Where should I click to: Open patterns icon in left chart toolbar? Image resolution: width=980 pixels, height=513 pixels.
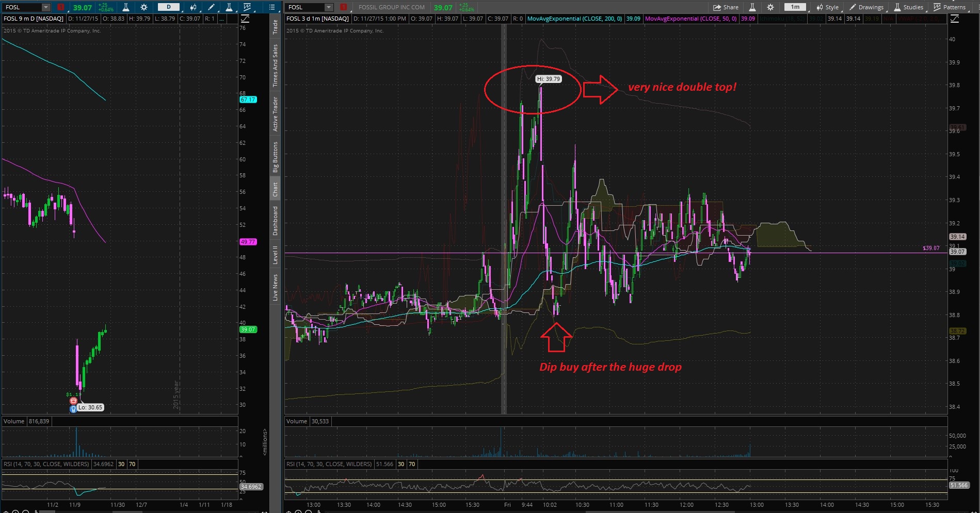click(x=248, y=7)
